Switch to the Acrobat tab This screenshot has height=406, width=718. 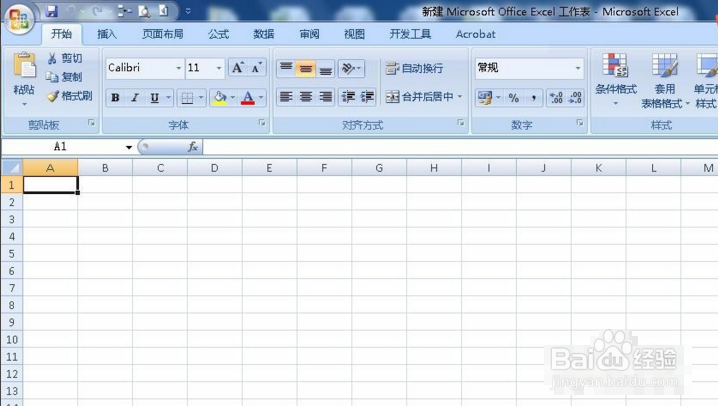[x=475, y=34]
